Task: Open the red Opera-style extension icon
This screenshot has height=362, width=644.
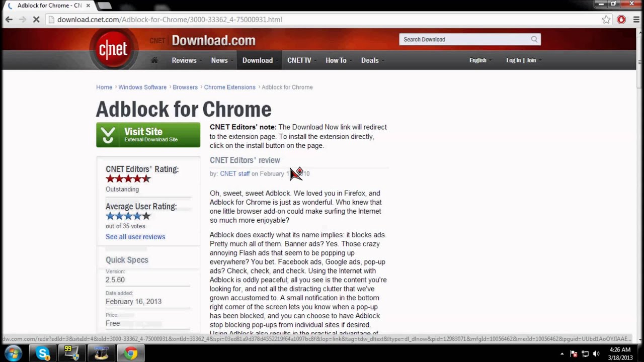Action: click(x=621, y=20)
